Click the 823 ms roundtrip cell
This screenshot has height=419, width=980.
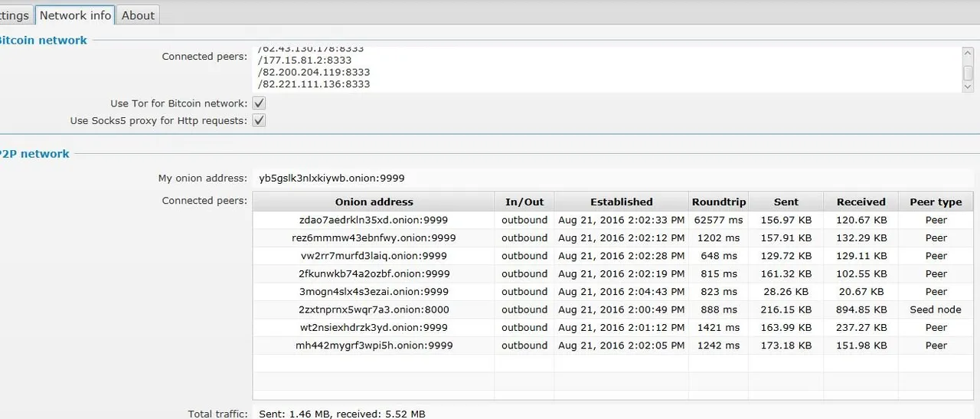[x=718, y=292]
